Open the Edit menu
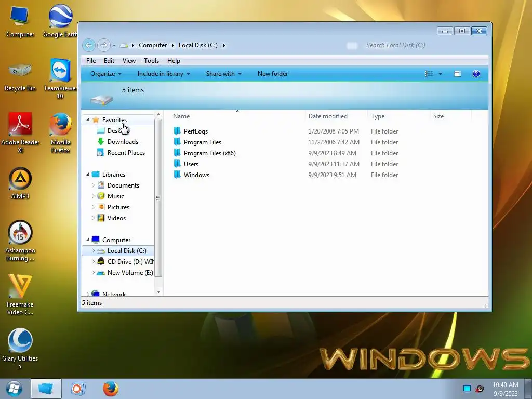 pyautogui.click(x=109, y=61)
